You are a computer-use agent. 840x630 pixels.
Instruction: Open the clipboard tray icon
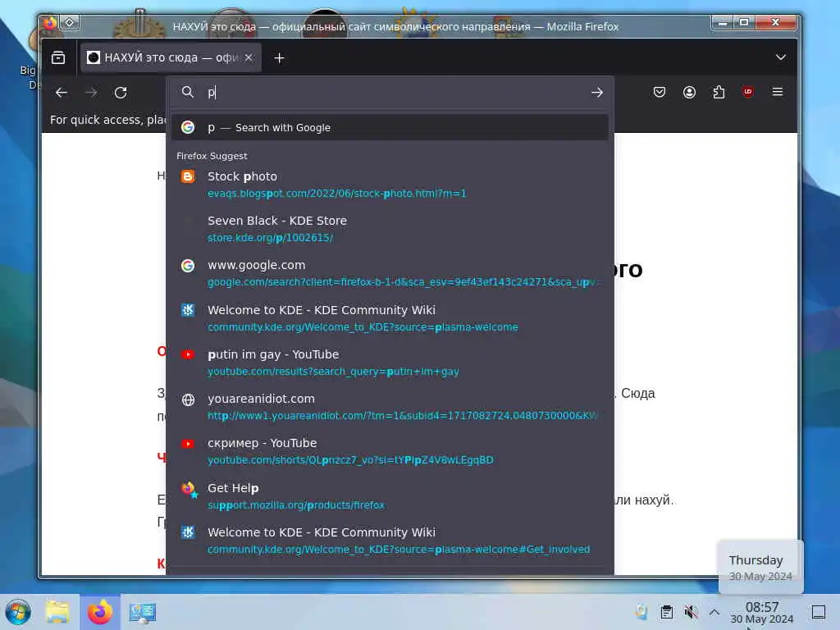(x=666, y=612)
